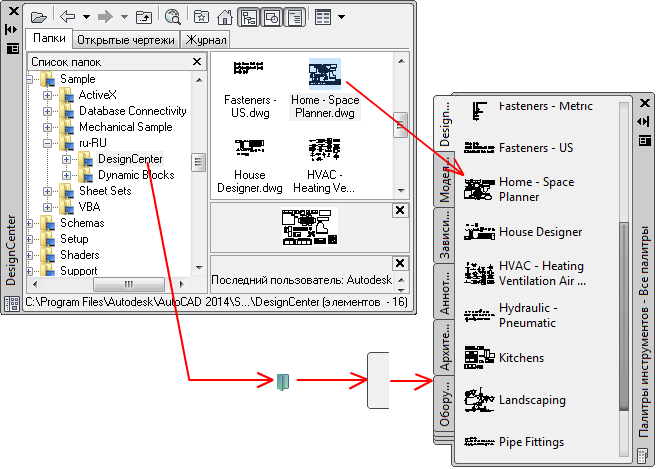Select the Fasteners - US palette tool
The width and height of the screenshot is (657, 469).
pos(518,148)
